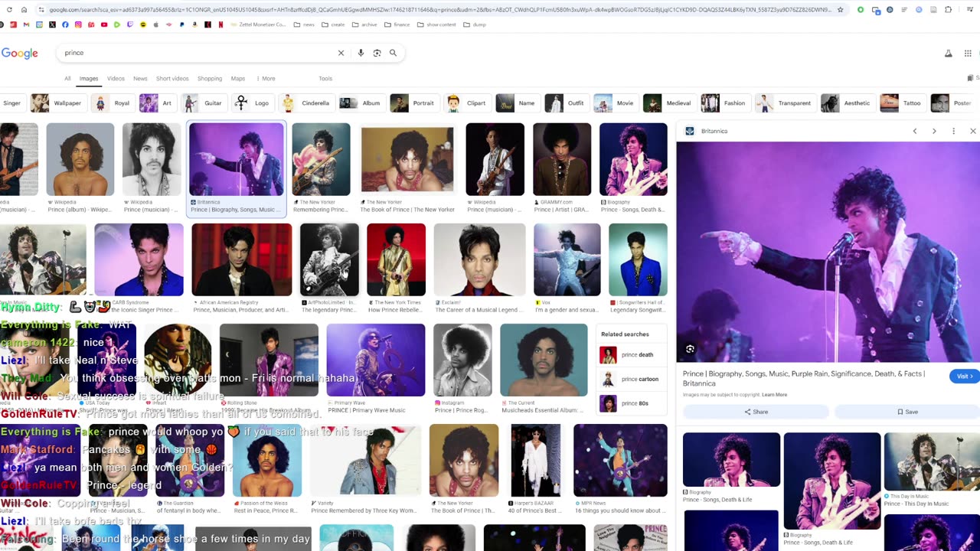Viewport: 980px width, 551px height.
Task: Open the X (Twitter) bookmark
Action: [x=52, y=24]
